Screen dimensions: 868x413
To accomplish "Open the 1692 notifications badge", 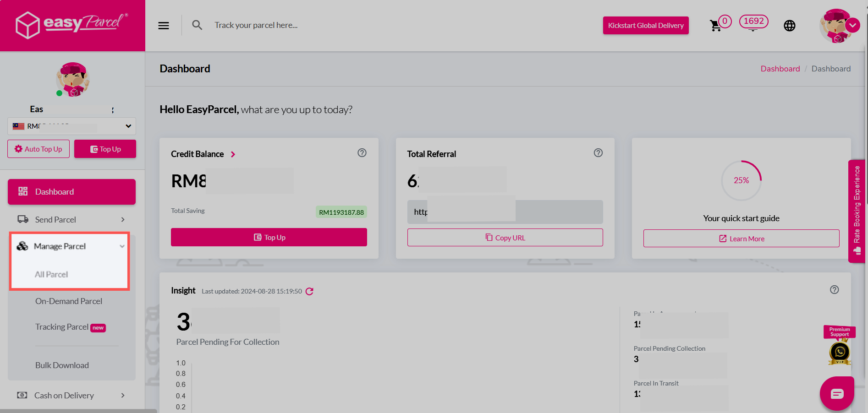I will (753, 22).
